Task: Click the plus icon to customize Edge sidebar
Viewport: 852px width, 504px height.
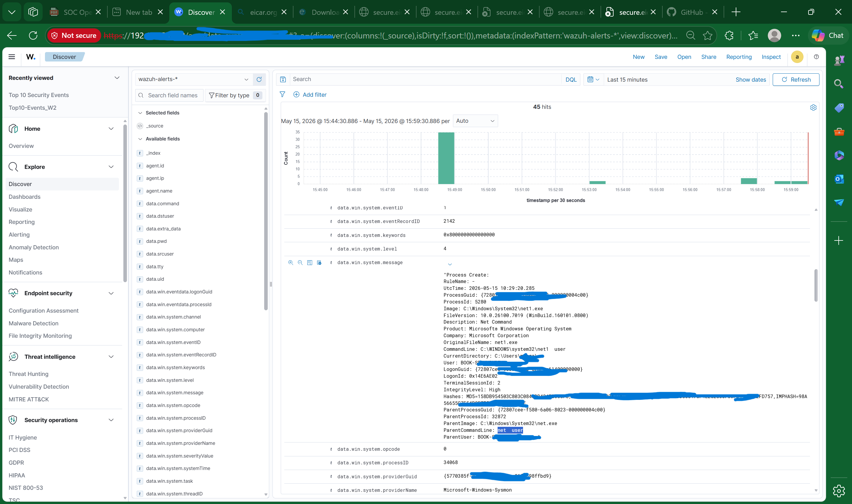Action: pyautogui.click(x=839, y=241)
